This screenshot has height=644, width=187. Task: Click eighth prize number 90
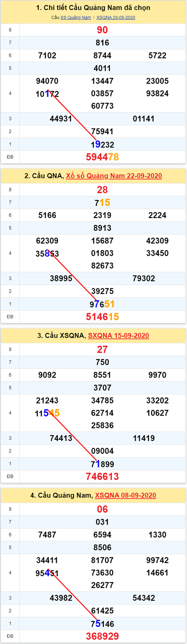(102, 30)
